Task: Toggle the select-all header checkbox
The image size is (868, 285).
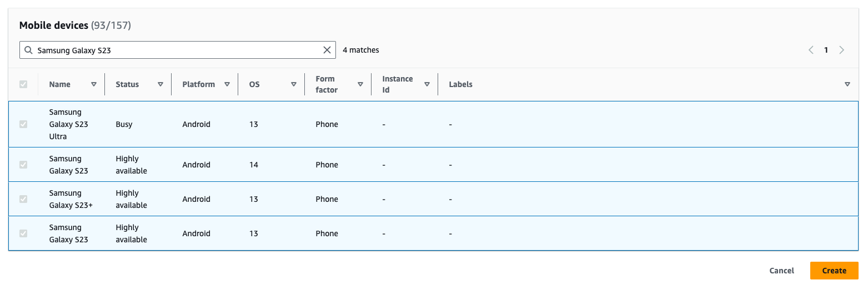Action: tap(23, 84)
